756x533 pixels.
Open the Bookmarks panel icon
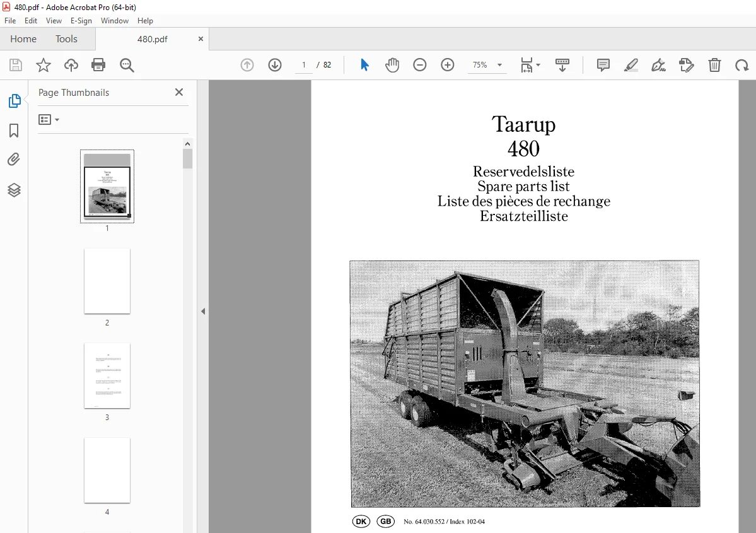(14, 131)
